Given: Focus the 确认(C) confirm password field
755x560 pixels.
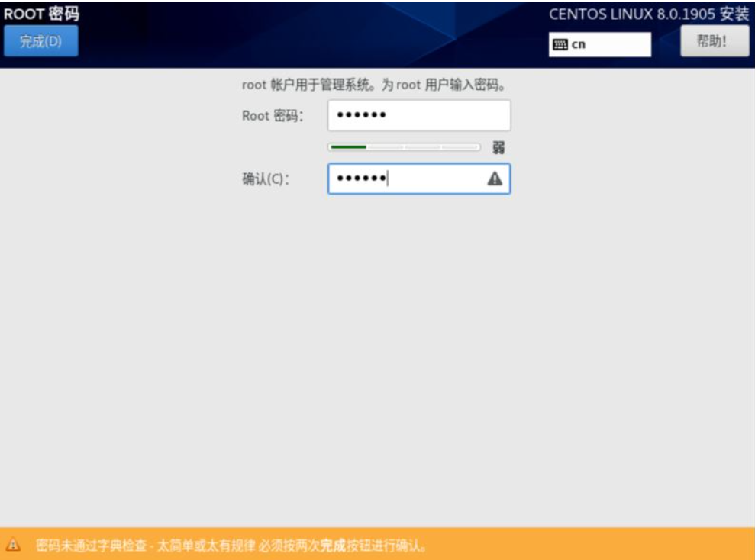Looking at the screenshot, I should click(x=419, y=179).
